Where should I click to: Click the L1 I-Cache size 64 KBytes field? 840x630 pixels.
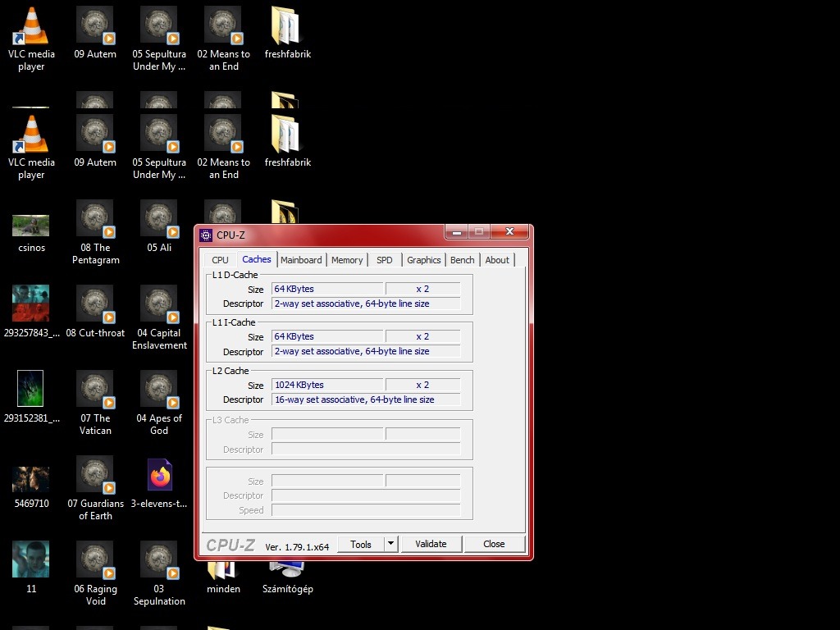pos(327,336)
